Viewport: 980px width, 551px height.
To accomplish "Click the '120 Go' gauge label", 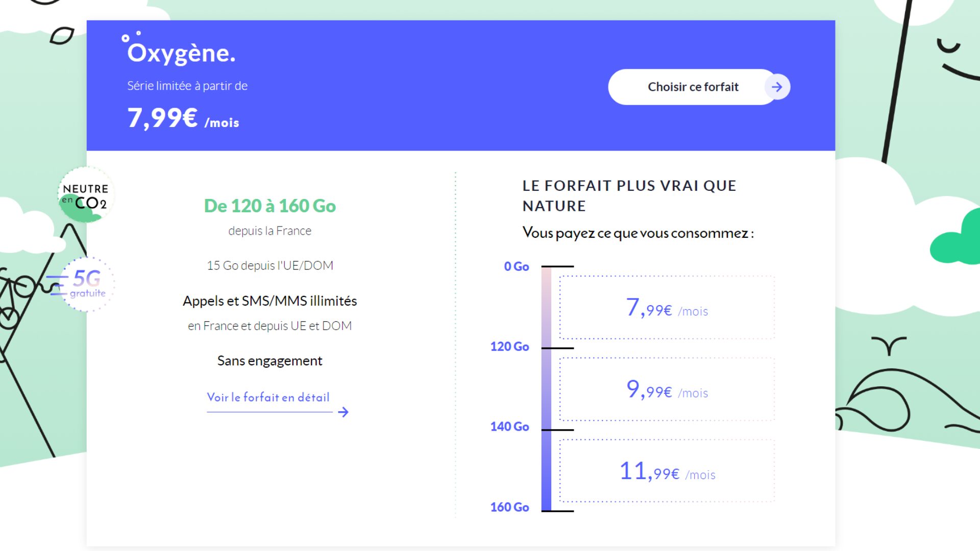I will (x=509, y=346).
